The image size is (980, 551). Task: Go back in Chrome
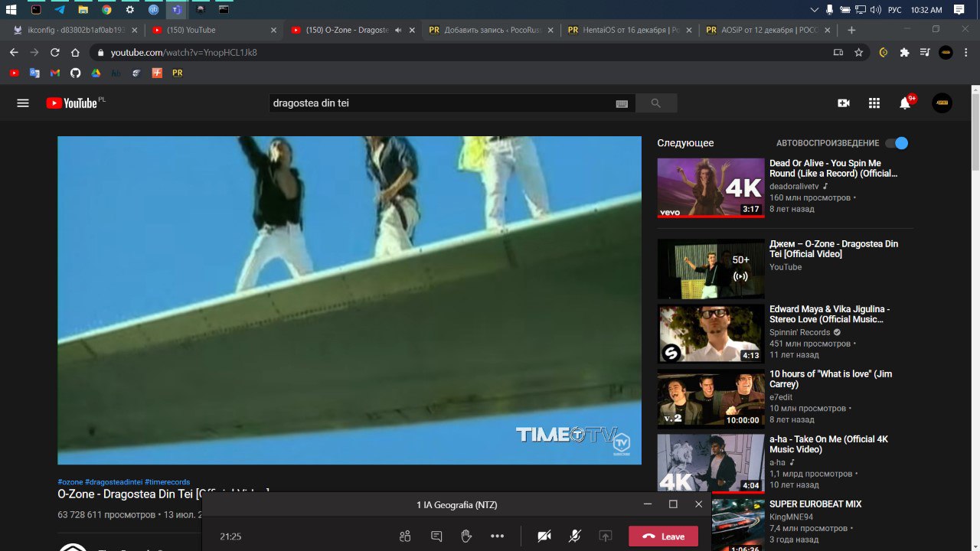tap(14, 53)
